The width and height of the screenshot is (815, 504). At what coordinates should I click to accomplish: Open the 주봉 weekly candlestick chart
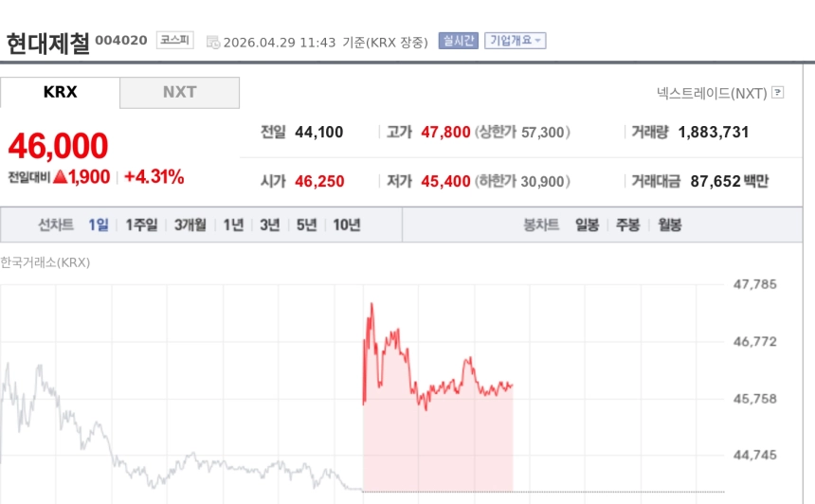point(628,225)
